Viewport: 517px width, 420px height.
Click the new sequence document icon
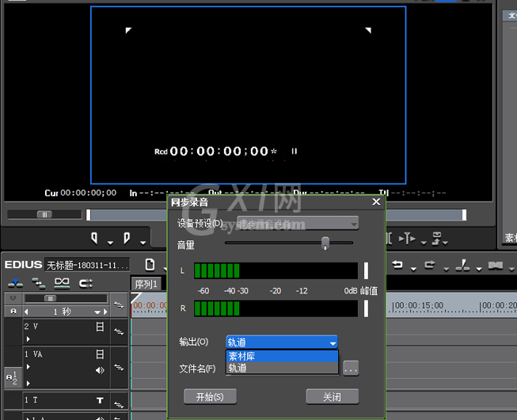(x=150, y=264)
